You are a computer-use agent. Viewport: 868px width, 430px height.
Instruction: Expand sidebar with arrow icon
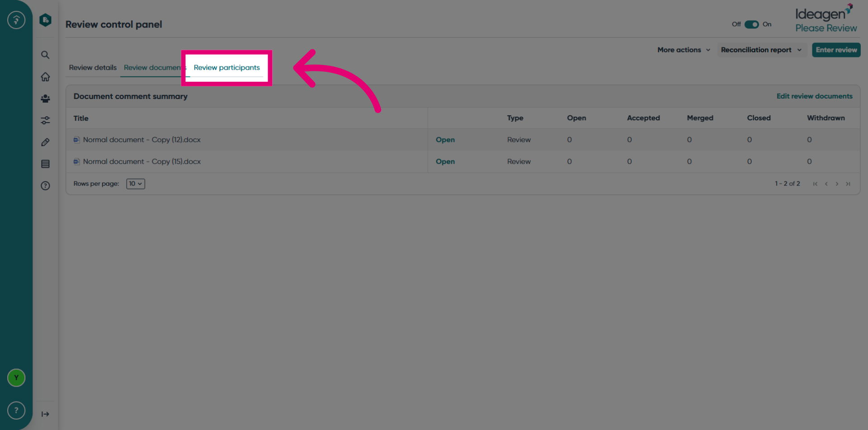click(45, 414)
